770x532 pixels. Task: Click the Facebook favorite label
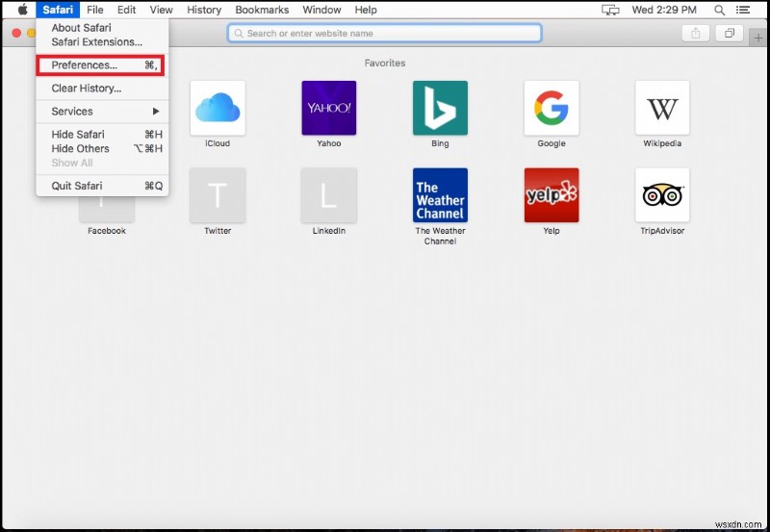tap(107, 231)
